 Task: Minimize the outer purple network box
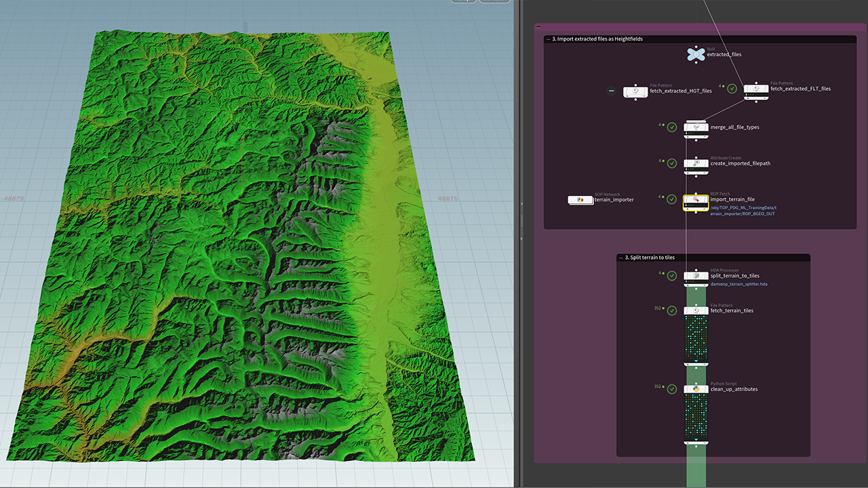click(x=538, y=28)
